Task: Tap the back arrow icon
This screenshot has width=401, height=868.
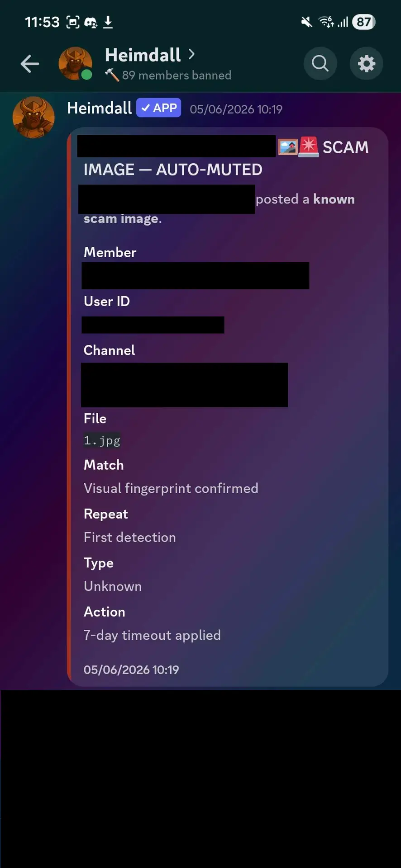Action: [x=30, y=64]
